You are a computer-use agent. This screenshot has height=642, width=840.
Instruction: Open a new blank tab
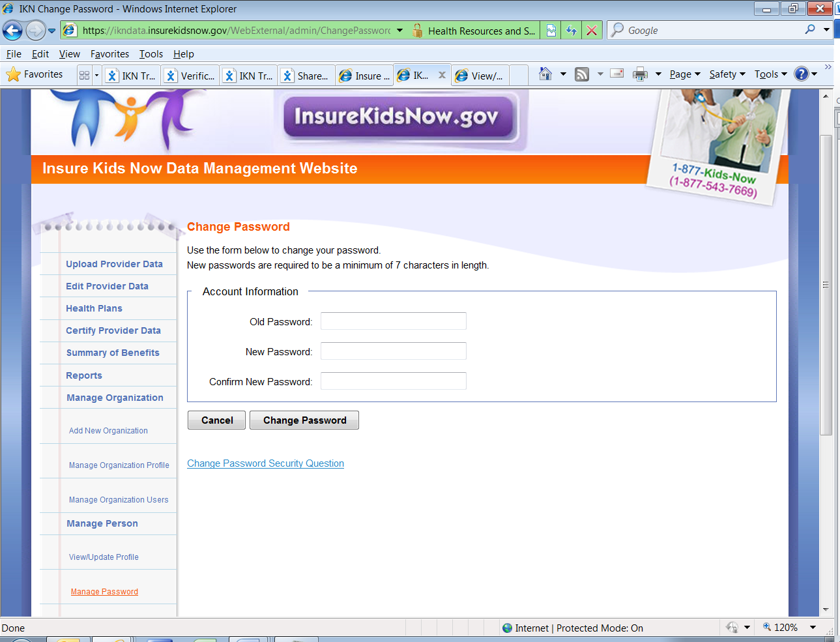519,76
